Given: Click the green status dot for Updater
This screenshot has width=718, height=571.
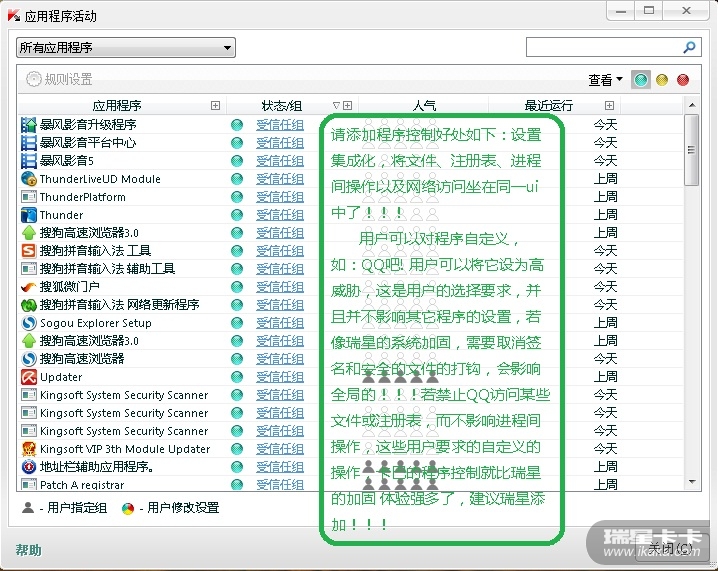Looking at the screenshot, I should [x=237, y=377].
